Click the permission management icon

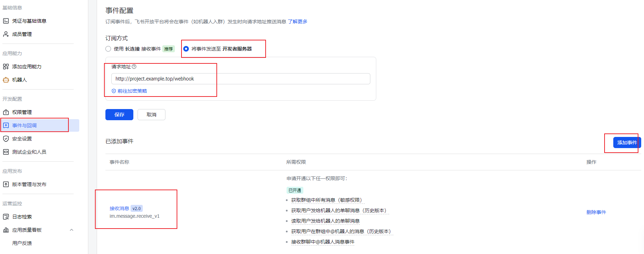[6, 112]
